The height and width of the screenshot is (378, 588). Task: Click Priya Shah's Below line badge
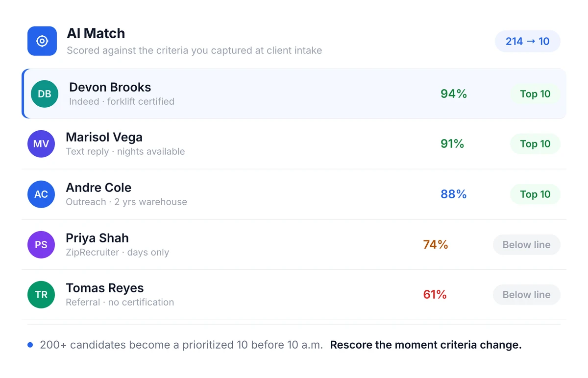(526, 245)
